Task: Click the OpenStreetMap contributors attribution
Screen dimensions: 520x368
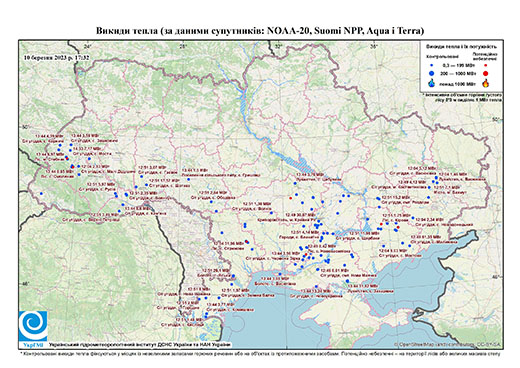Action: click(x=448, y=344)
